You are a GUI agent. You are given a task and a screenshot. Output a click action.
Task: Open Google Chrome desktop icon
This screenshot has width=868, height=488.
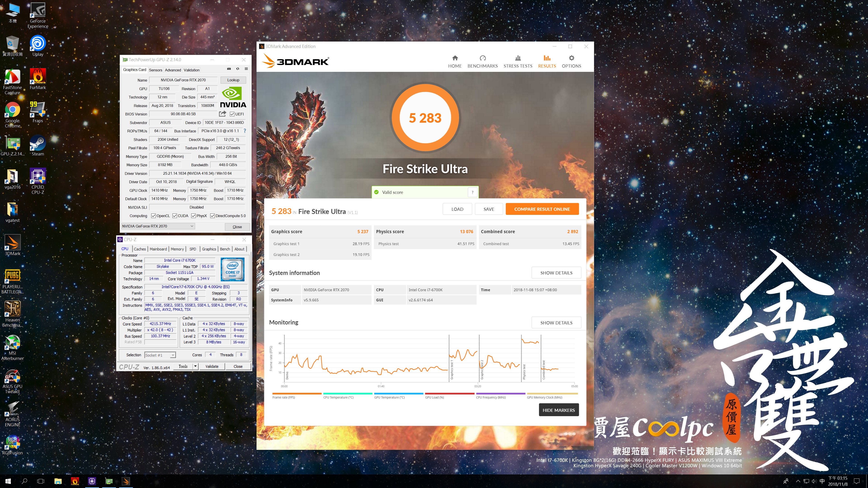click(x=12, y=115)
